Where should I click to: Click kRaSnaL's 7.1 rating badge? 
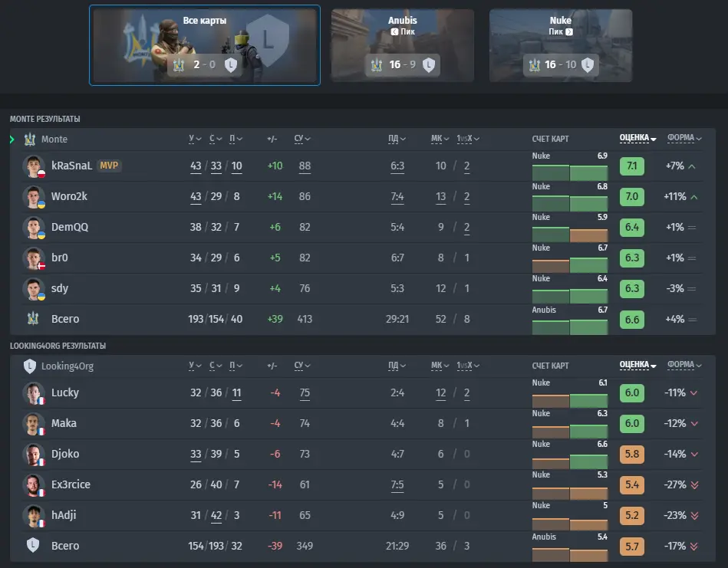pos(632,166)
